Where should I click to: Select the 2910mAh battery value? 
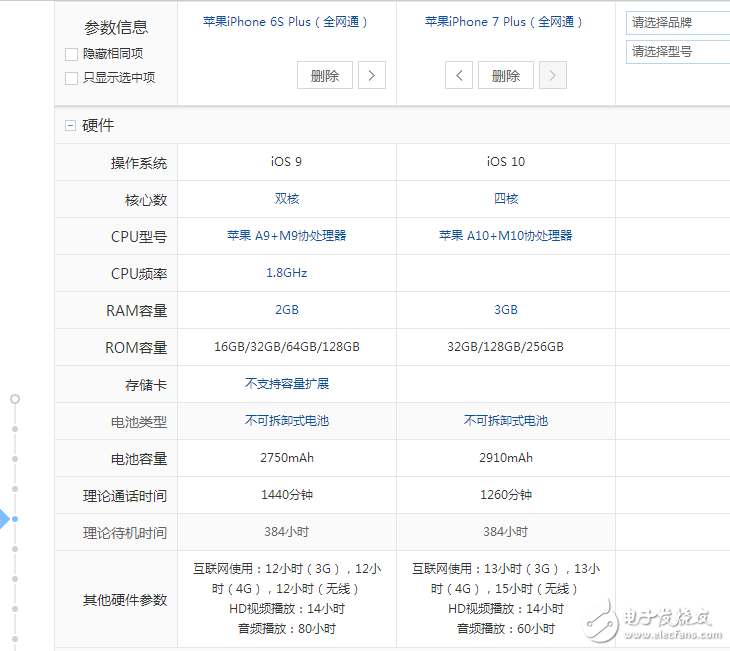(x=506, y=458)
